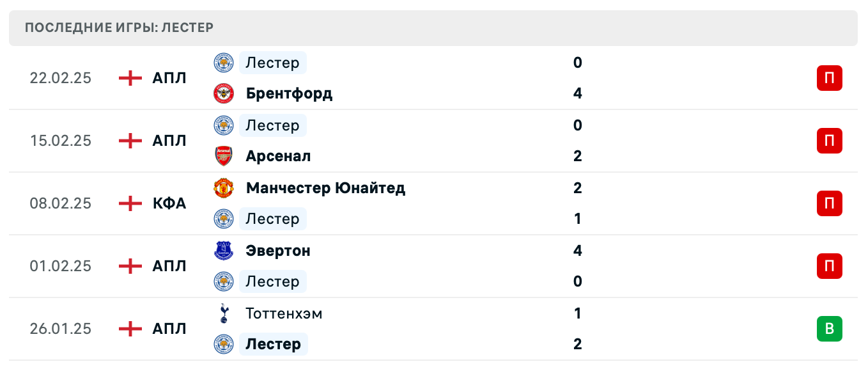The width and height of the screenshot is (868, 371).
Task: Click the score 4 in the Эвертон match
Action: (578, 251)
